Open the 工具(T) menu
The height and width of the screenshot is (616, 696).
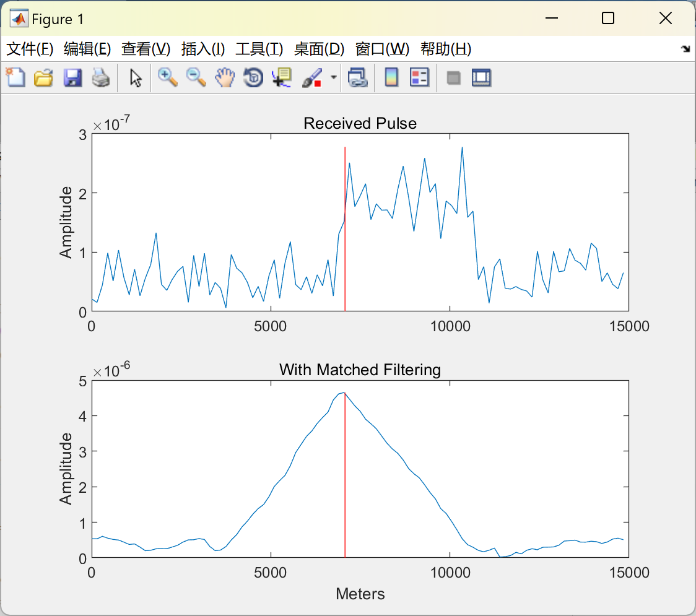click(259, 49)
